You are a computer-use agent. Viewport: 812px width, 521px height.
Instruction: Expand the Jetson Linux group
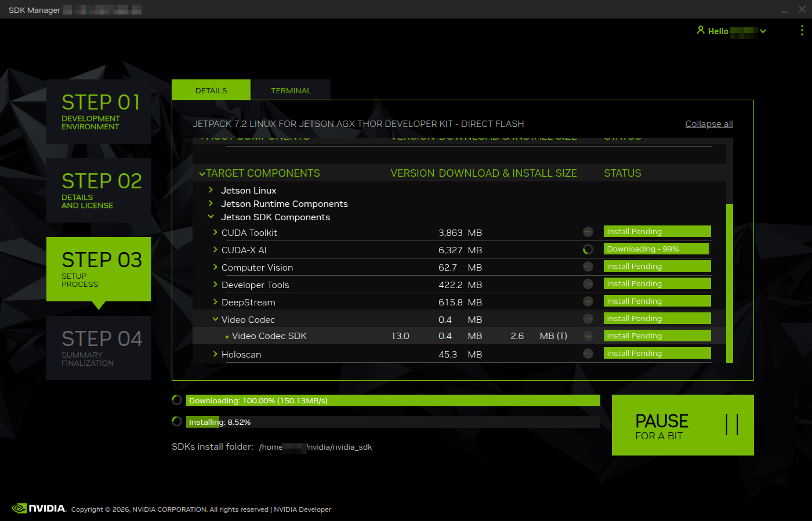coord(211,190)
